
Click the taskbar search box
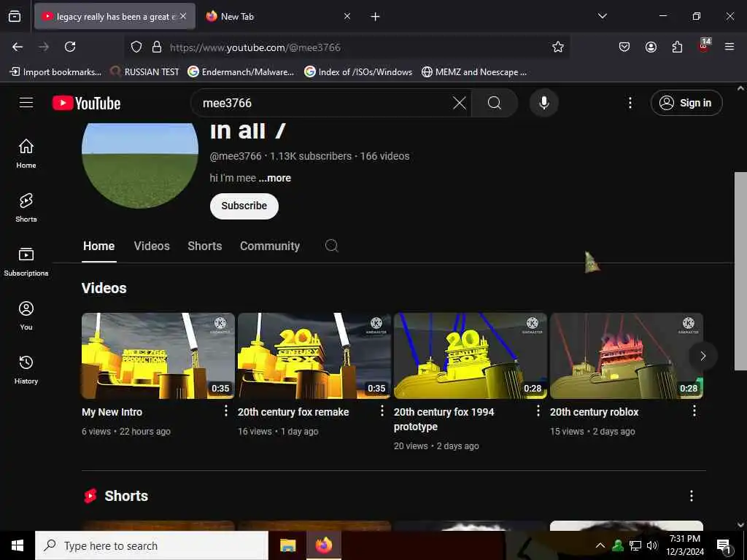tap(152, 545)
